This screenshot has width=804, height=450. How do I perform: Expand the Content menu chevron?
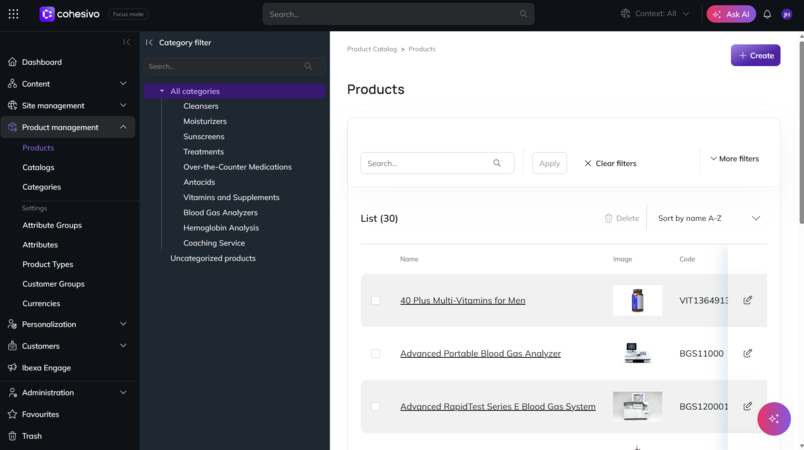[123, 84]
